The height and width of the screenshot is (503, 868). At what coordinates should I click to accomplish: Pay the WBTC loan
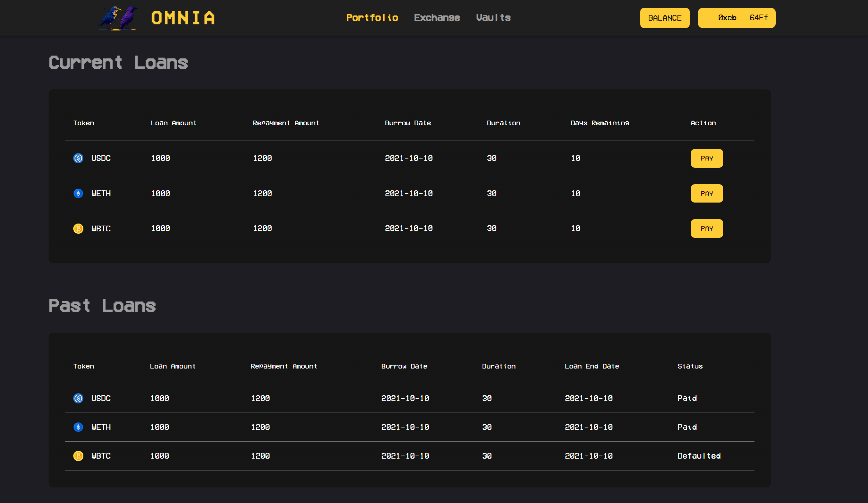coord(706,229)
